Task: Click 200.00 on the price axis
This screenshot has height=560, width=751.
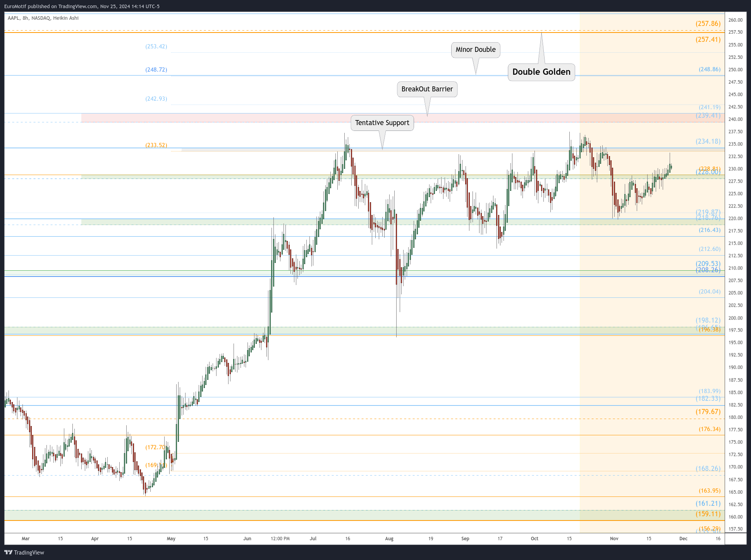Action: [736, 318]
